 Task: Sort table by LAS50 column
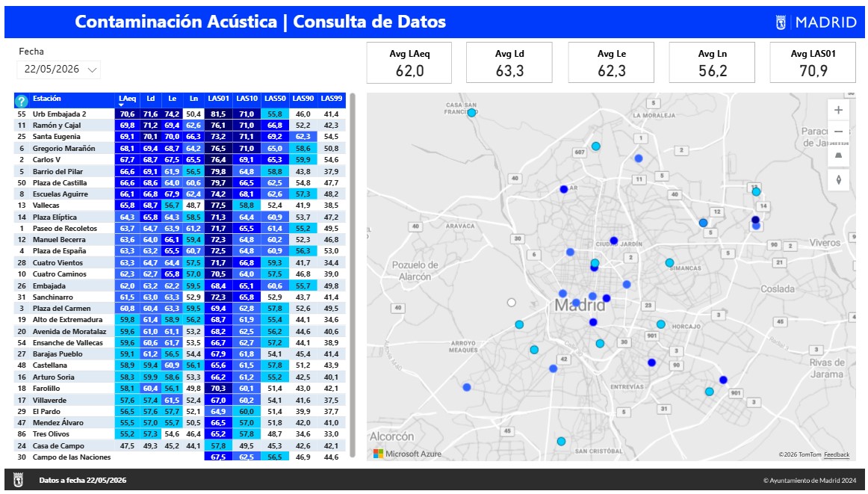[x=275, y=99]
